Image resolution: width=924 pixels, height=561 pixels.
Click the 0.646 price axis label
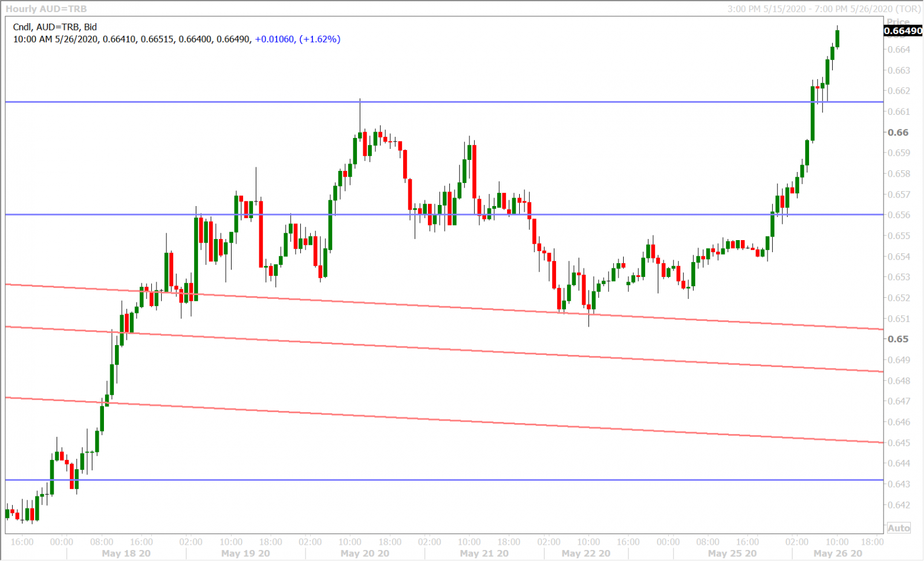pyautogui.click(x=899, y=422)
